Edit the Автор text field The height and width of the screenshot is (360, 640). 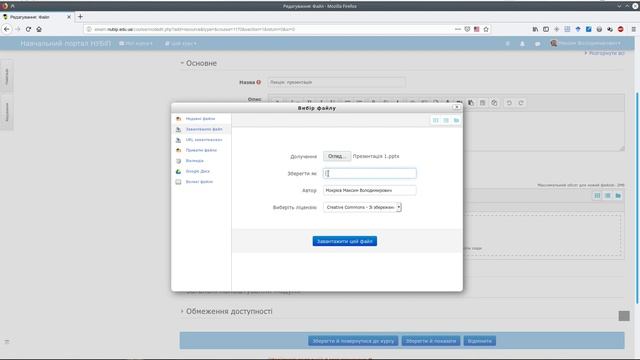pos(369,190)
